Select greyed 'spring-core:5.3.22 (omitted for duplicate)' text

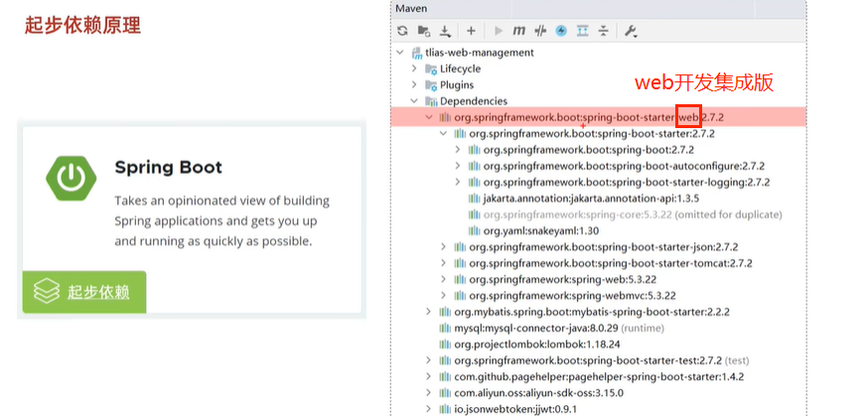(x=633, y=214)
